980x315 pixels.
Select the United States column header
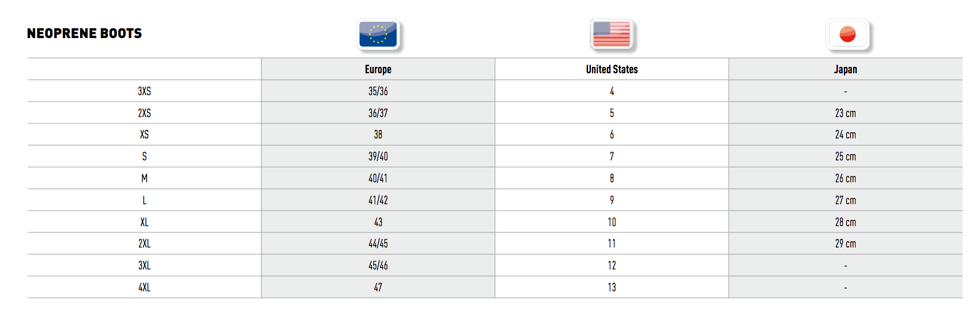[612, 69]
